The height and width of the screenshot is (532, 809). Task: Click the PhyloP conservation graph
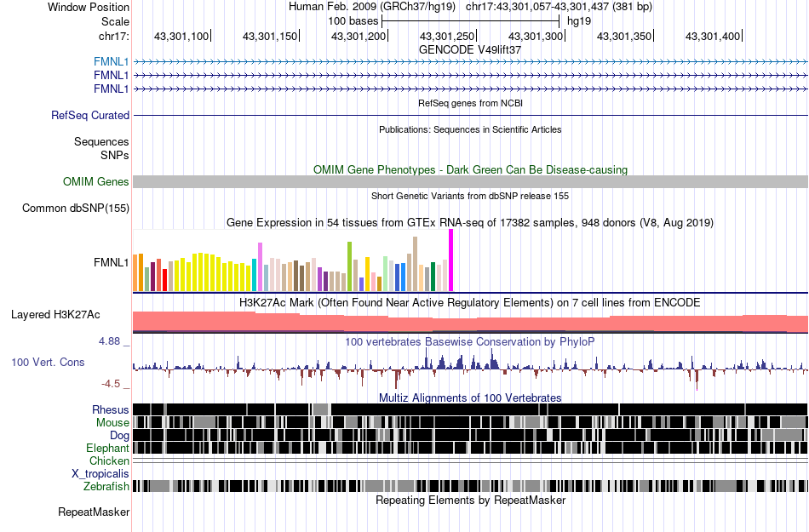point(471,369)
